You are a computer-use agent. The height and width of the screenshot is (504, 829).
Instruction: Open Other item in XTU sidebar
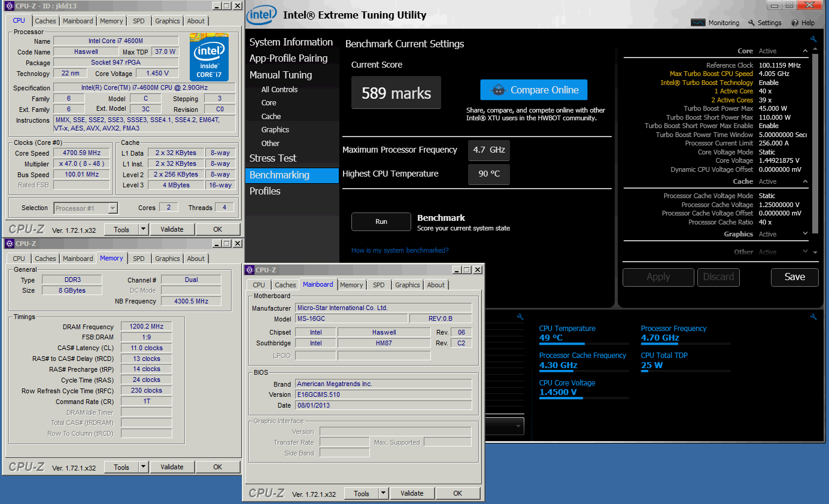click(271, 143)
